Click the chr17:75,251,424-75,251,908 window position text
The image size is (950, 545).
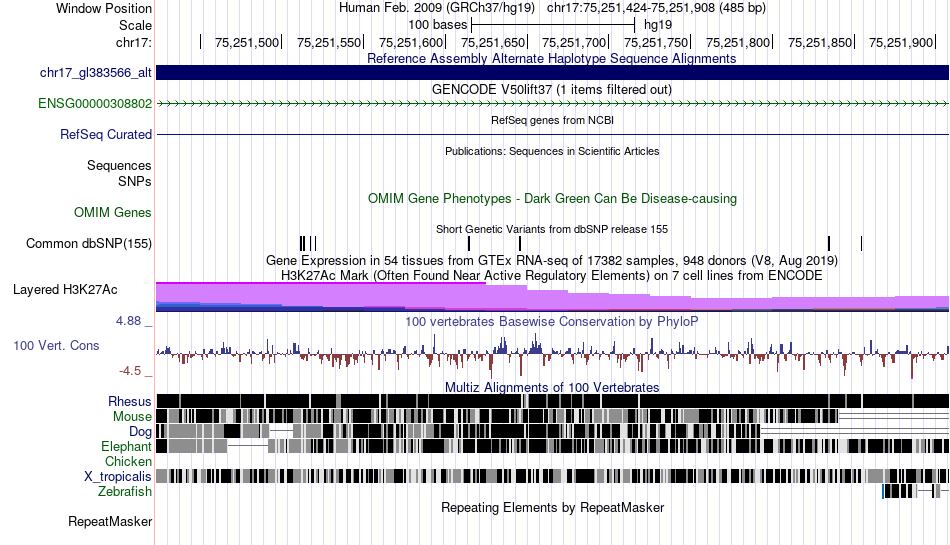pyautogui.click(x=656, y=8)
